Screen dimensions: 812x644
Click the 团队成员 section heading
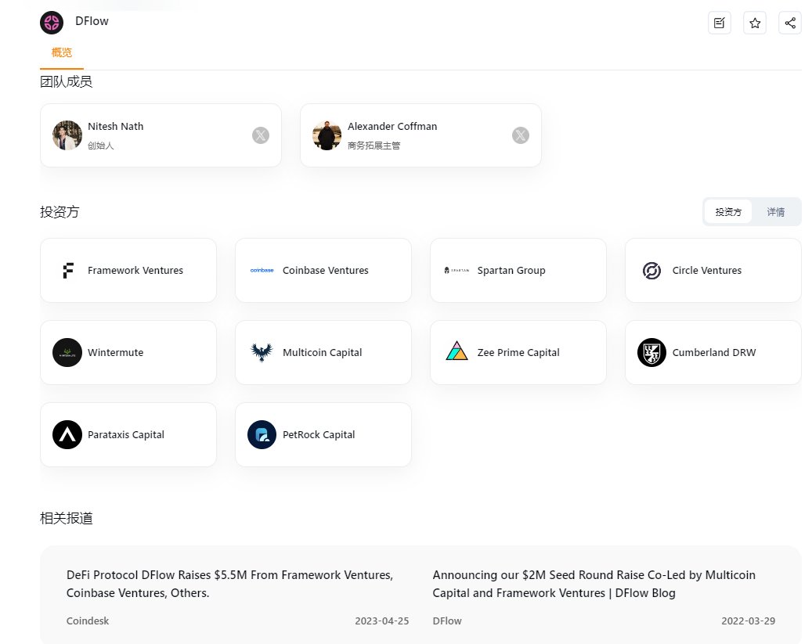(x=67, y=82)
